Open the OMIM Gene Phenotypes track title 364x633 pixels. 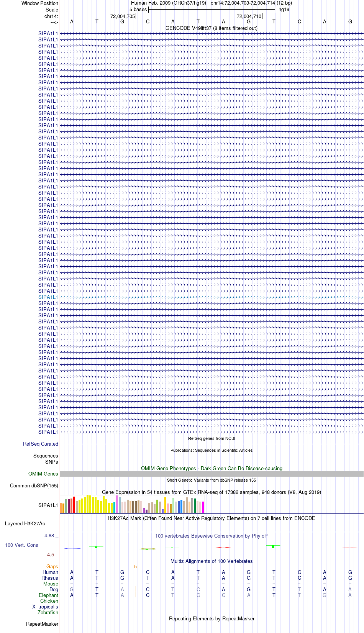point(212,468)
